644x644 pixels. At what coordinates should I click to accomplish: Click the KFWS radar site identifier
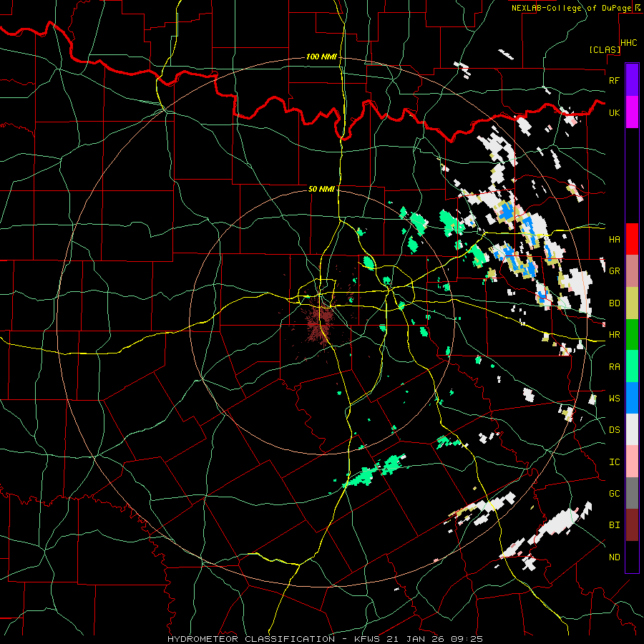367,639
